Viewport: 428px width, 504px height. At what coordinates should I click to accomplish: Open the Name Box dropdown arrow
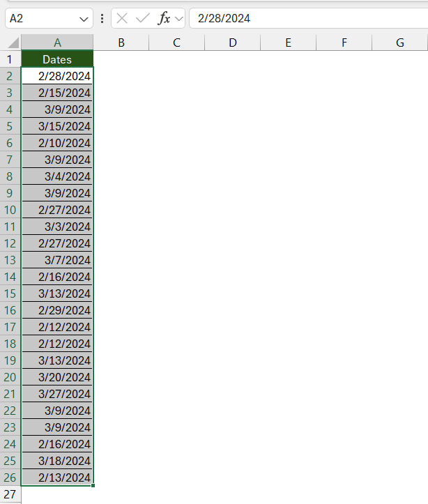[84, 20]
